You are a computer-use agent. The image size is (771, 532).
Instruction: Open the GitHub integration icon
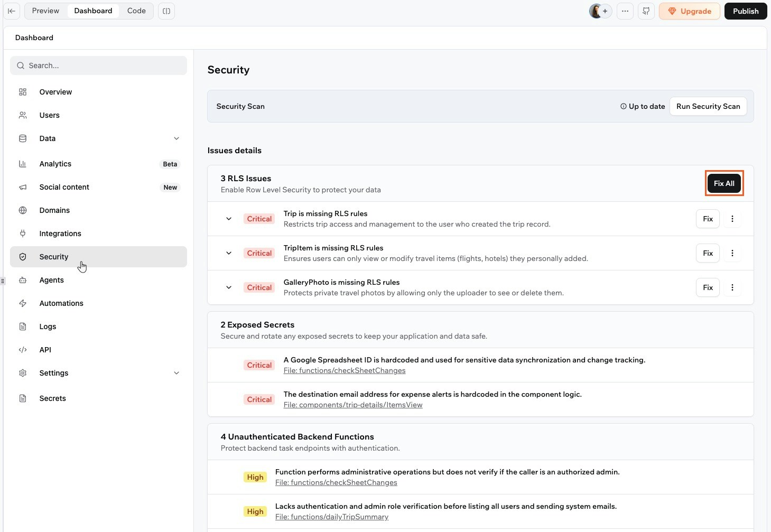pos(646,11)
